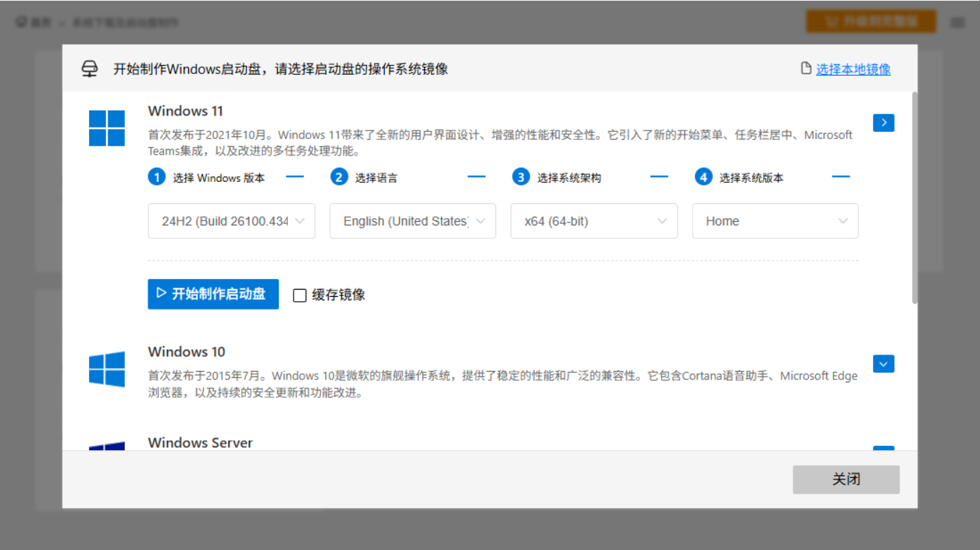
Task: Click the Windows 10 logo icon
Action: (x=107, y=370)
